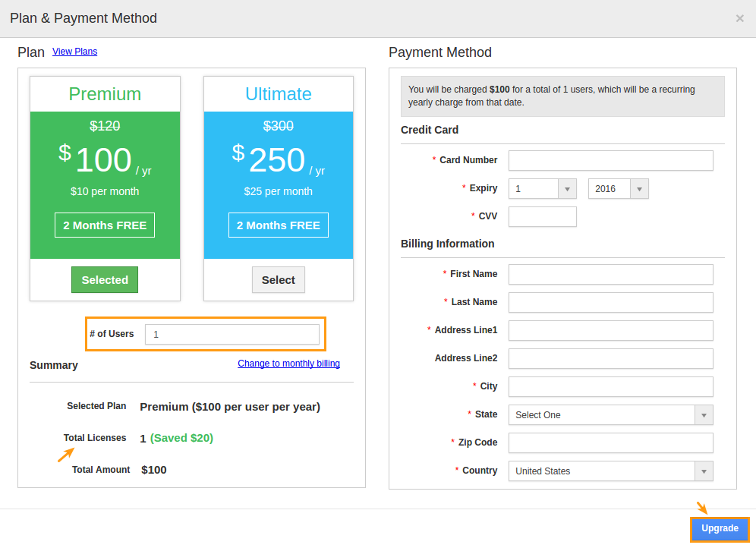Open the View Plans link
Screen dimensions: 756x548
tap(74, 52)
